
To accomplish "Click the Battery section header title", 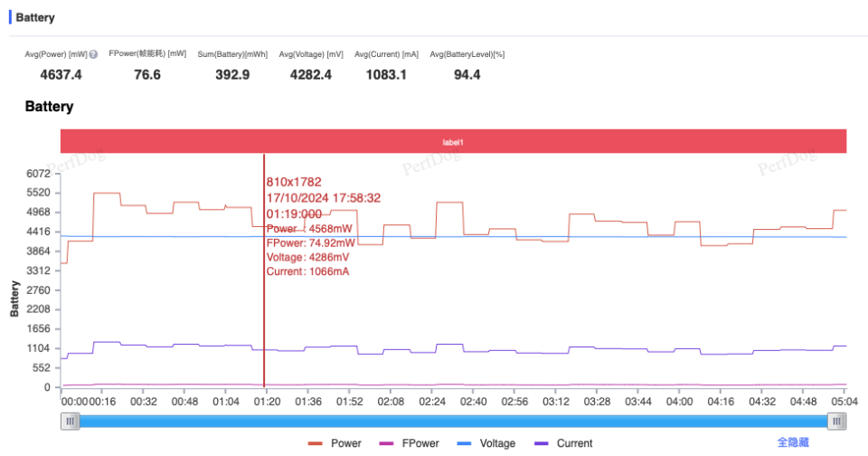I will coord(35,18).
